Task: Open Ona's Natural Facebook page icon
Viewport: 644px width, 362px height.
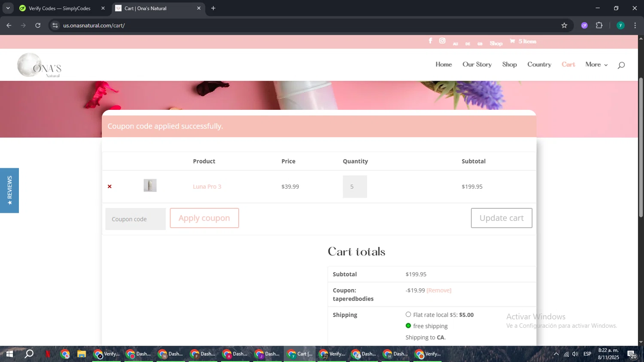Action: point(430,41)
